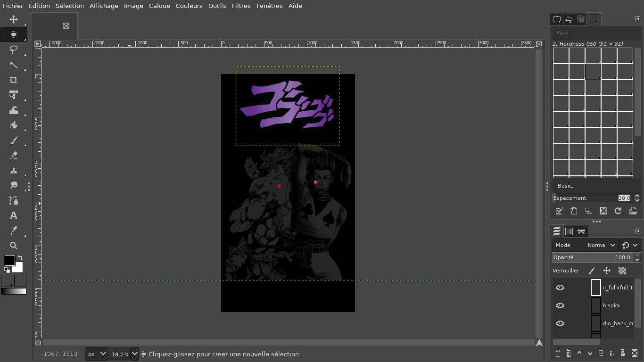The width and height of the screenshot is (644, 362).
Task: Select the Paintbrush tool
Action: click(14, 140)
